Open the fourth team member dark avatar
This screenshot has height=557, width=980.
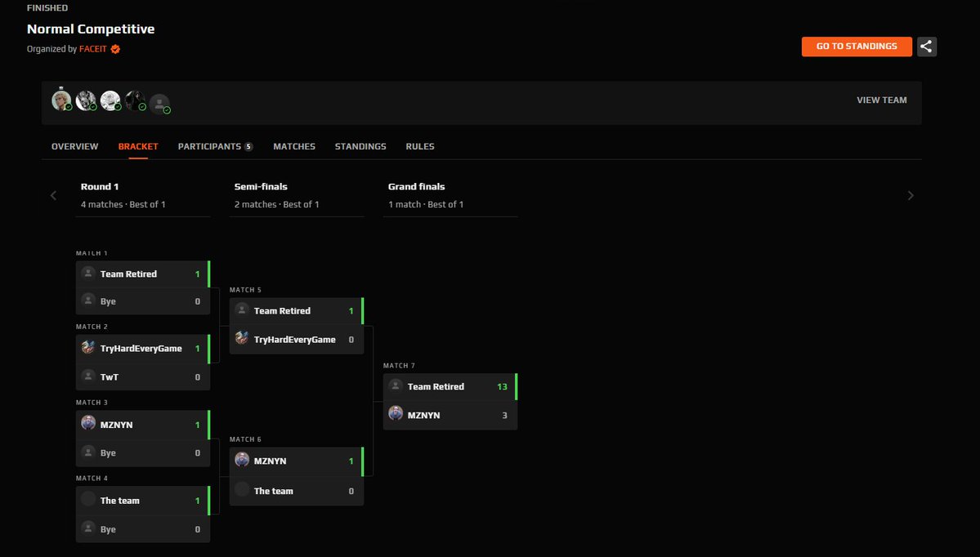134,100
